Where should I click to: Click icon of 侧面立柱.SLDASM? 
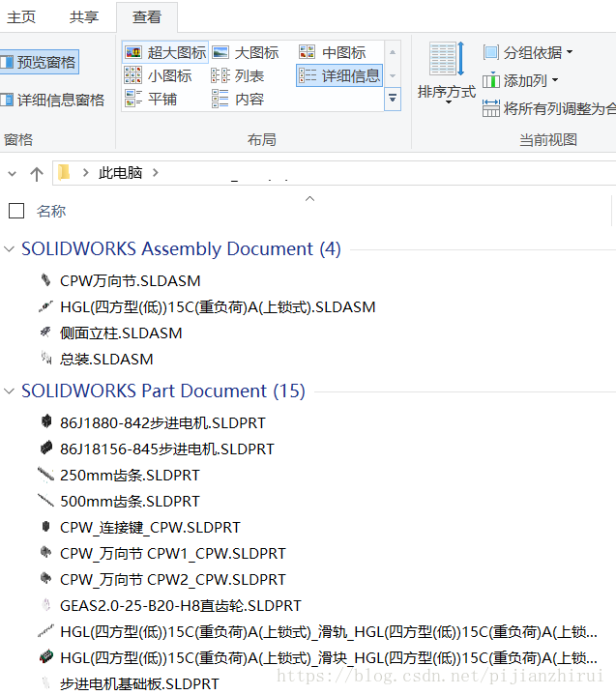(45, 332)
